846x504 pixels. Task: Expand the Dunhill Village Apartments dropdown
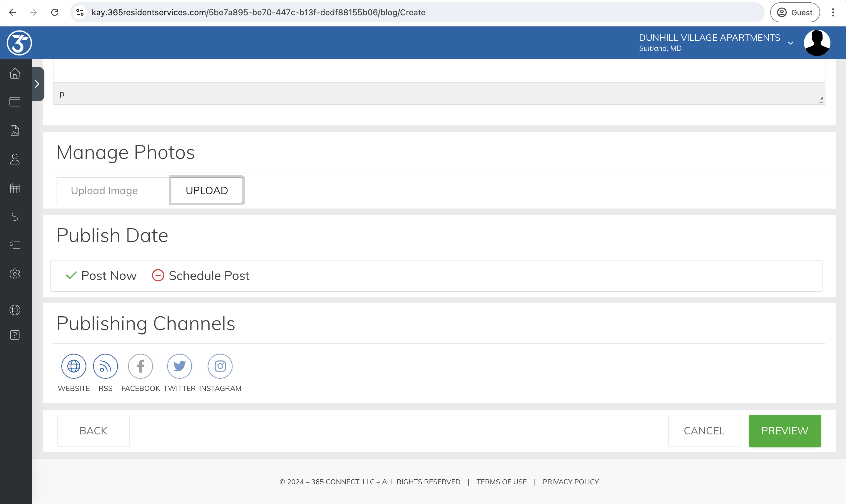point(790,43)
